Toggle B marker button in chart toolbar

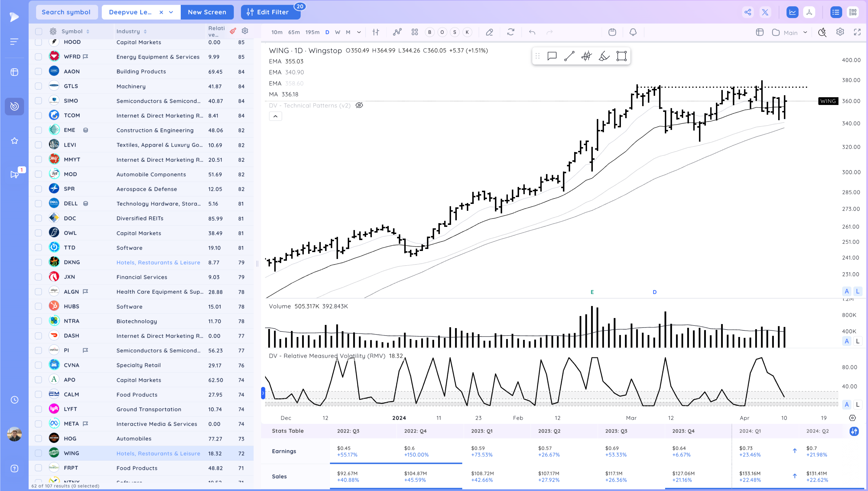tap(429, 32)
